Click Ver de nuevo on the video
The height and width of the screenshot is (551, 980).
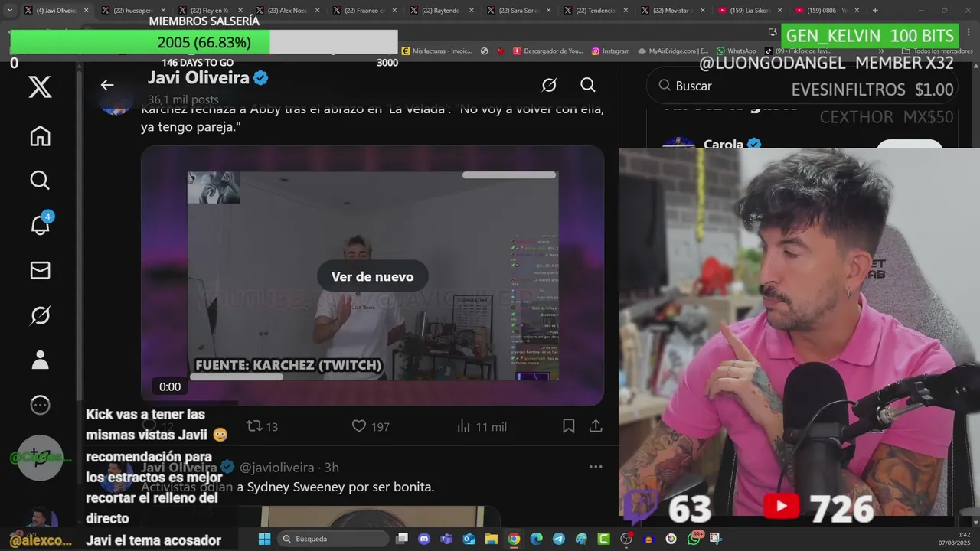click(372, 276)
